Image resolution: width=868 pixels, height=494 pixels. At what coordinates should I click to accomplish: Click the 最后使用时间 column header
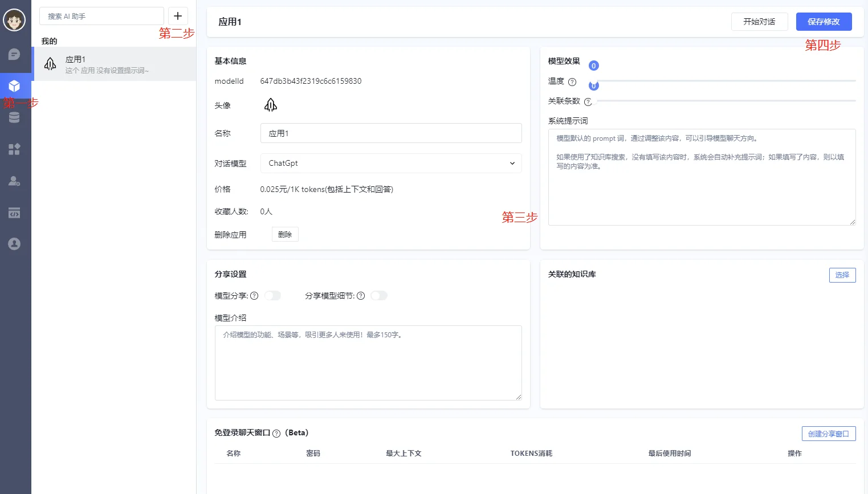pyautogui.click(x=670, y=454)
